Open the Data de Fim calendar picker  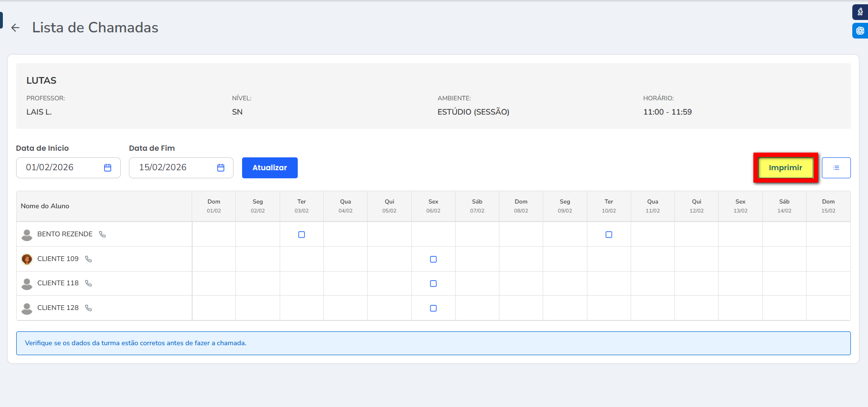point(221,168)
